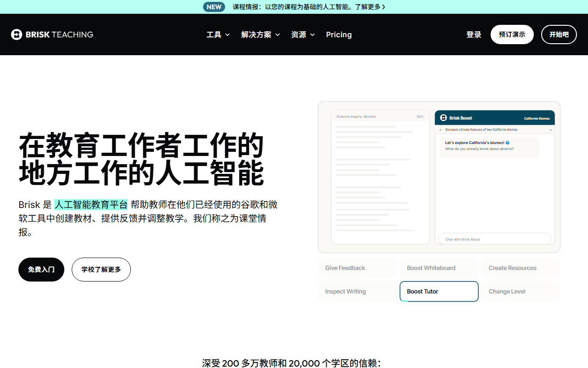Click the 90% score indicator
The image size is (588, 368).
coord(420,117)
